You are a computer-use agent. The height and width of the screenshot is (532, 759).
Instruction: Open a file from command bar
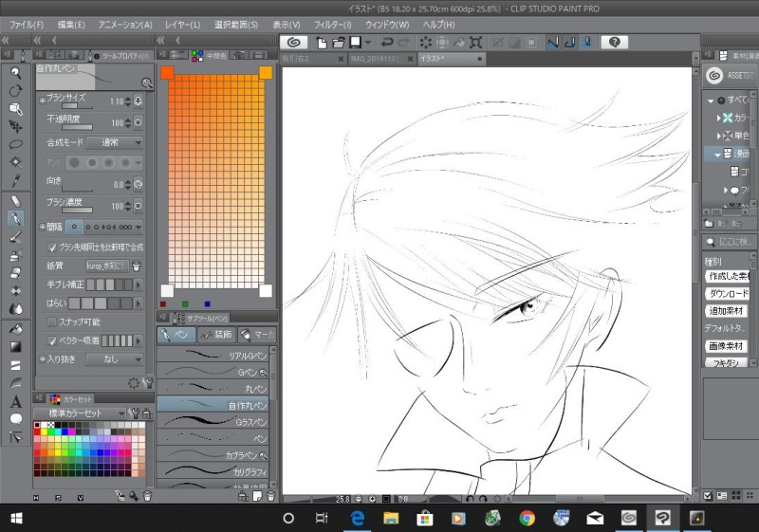click(339, 43)
